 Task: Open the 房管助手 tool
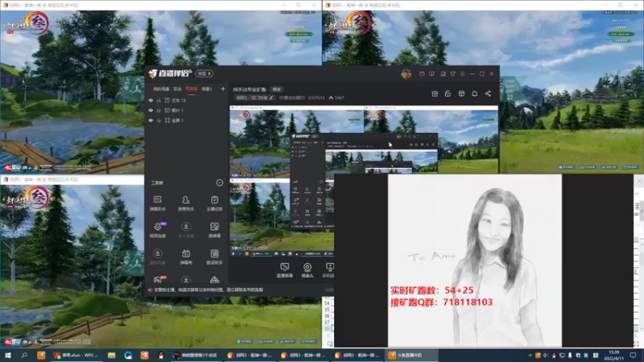186,204
